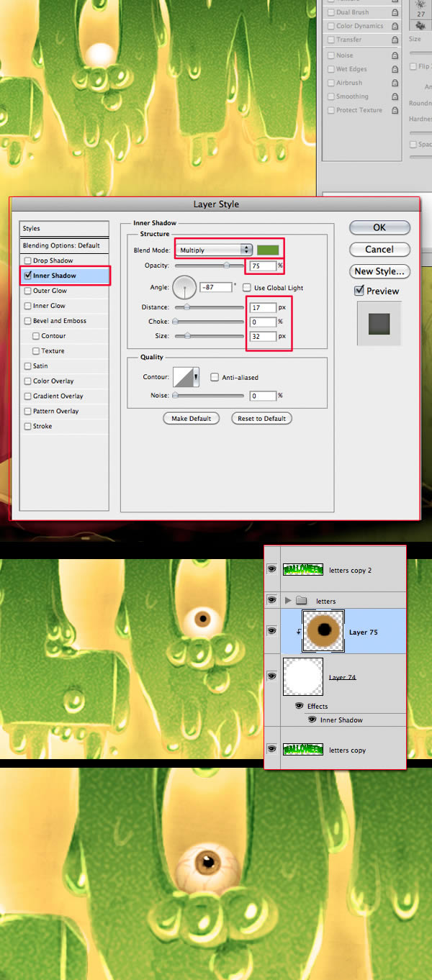Check the Gradient Overlay checkbox

(28, 396)
